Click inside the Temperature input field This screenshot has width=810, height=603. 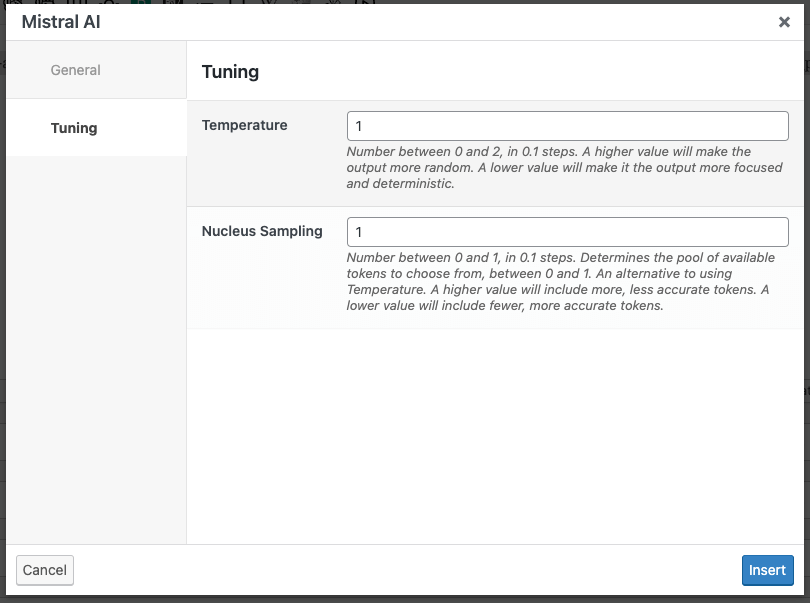tap(566, 126)
